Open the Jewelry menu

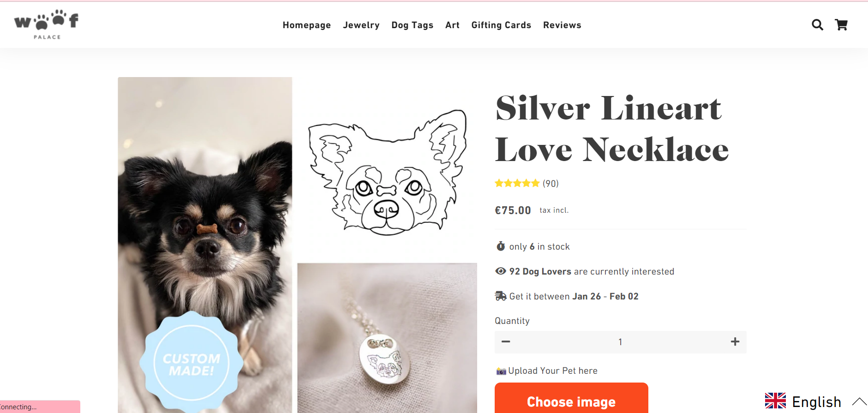(x=361, y=25)
